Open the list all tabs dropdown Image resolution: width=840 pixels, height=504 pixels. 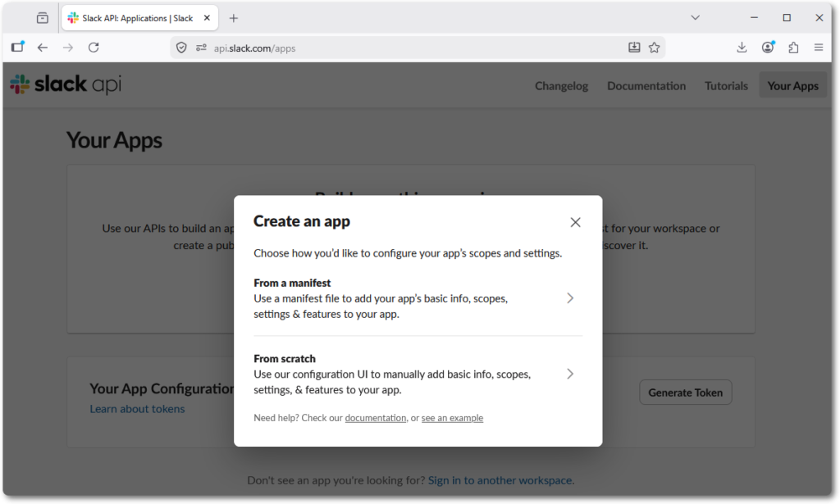[695, 18]
